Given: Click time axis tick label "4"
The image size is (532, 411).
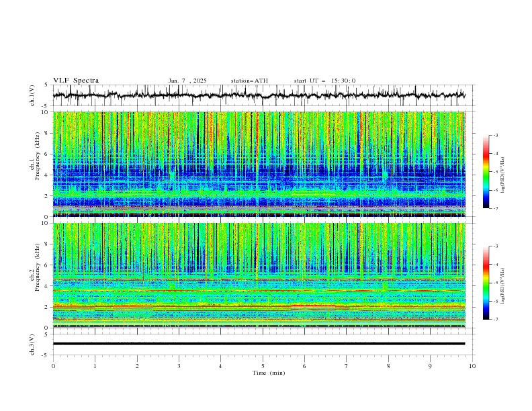Looking at the screenshot, I should (x=220, y=366).
